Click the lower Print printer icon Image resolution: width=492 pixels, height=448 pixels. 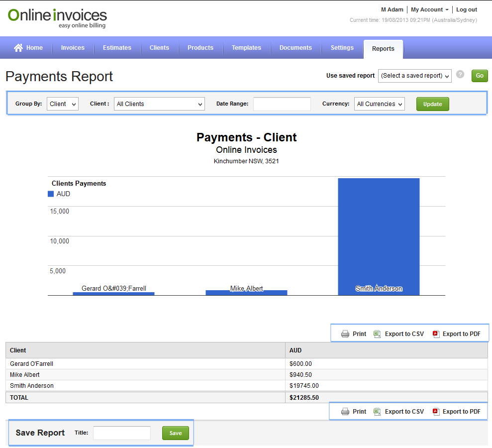[x=345, y=412]
